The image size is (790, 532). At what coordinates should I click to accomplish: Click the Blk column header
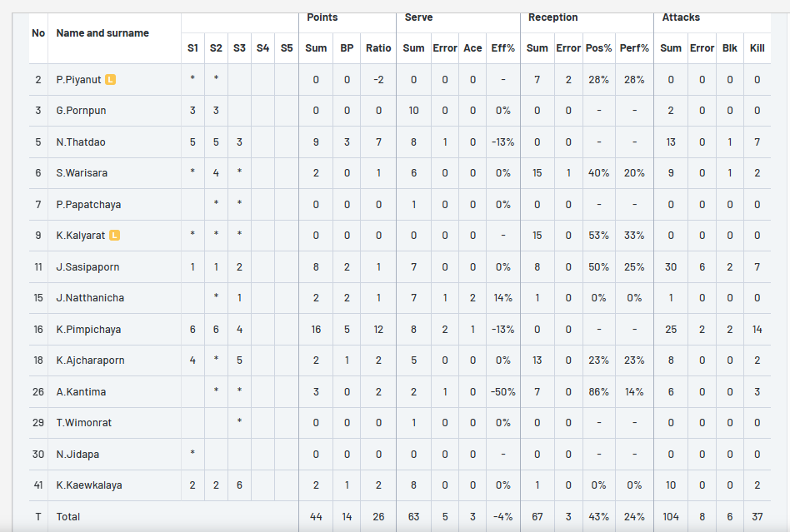(x=729, y=48)
